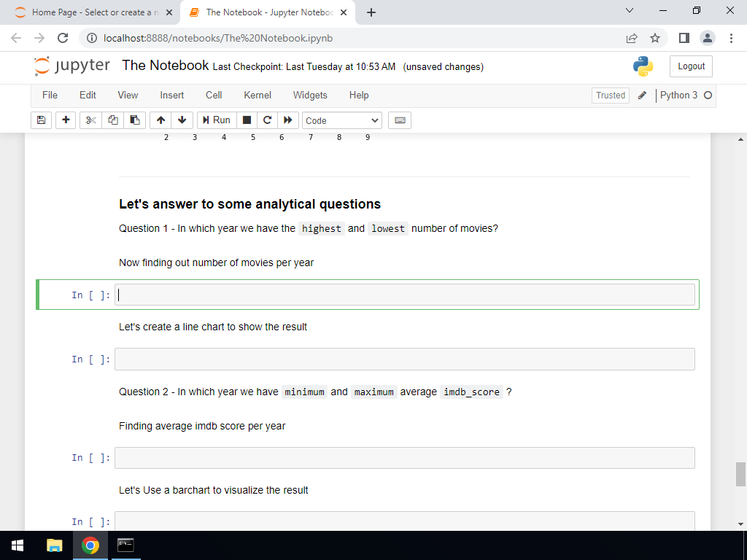The height and width of the screenshot is (560, 747).
Task: Open the Help menu
Action: (x=359, y=96)
